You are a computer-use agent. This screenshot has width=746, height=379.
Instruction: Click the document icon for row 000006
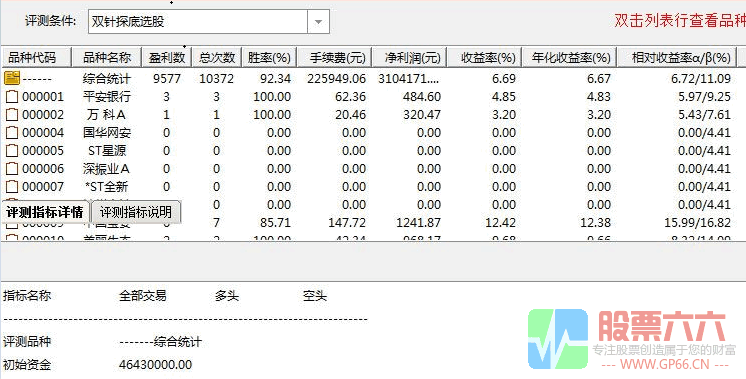pos(12,169)
